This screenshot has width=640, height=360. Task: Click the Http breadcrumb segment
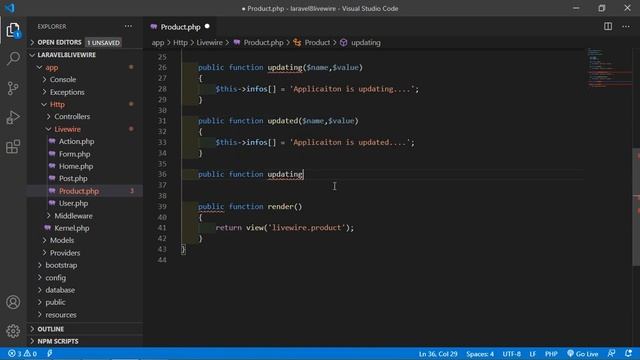[180, 42]
